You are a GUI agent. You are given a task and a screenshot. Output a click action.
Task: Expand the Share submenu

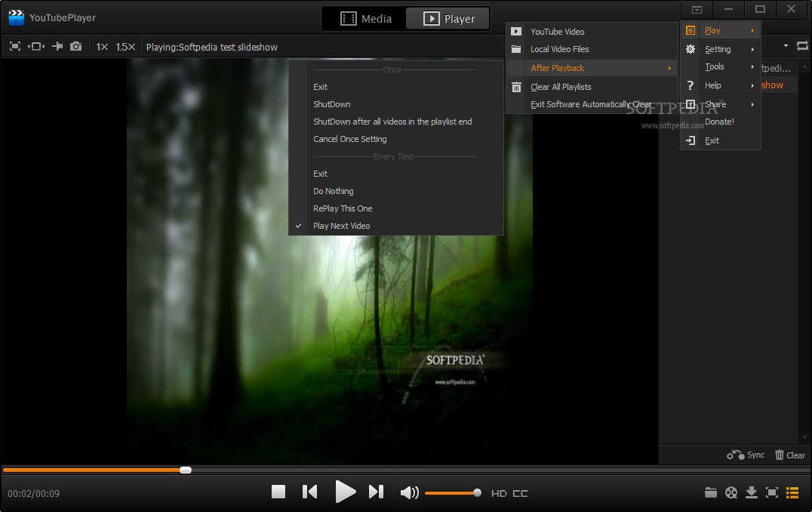point(721,104)
